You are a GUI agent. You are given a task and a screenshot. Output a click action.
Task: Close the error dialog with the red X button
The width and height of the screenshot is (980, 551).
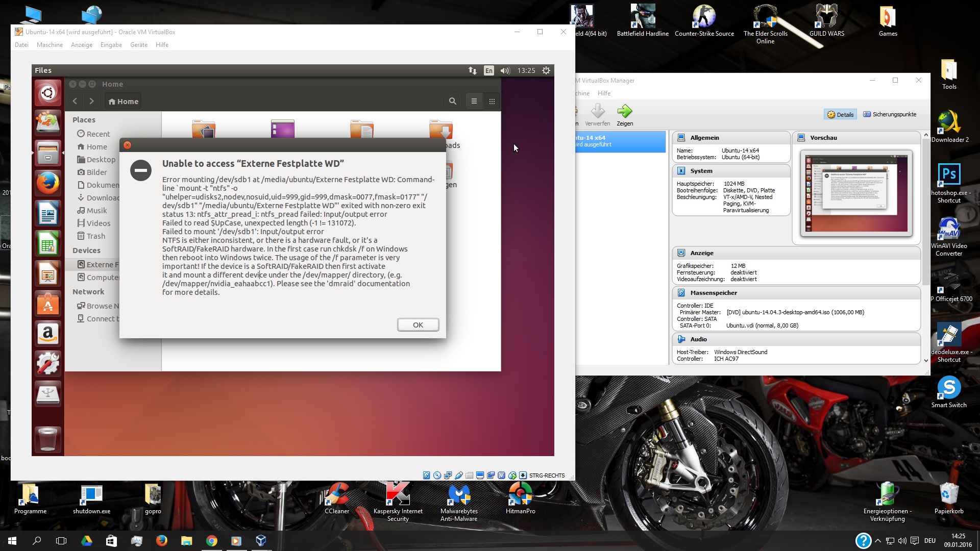pos(128,145)
